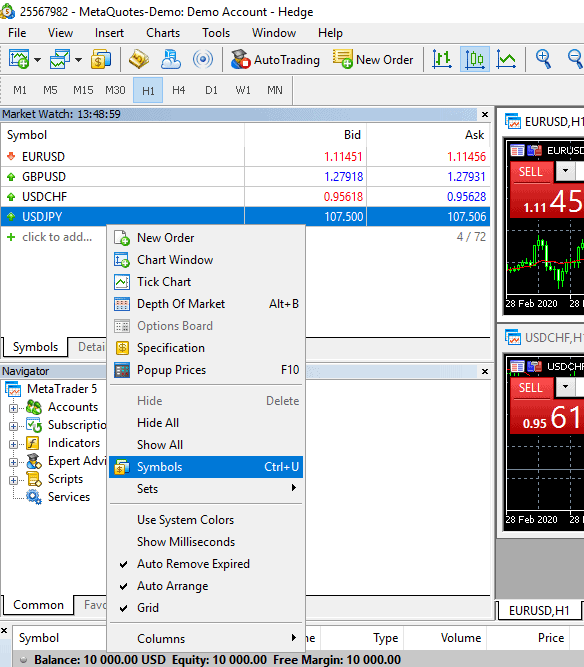Click the Zoom In magnifier icon
Screen dimensions: 584x667
[543, 59]
